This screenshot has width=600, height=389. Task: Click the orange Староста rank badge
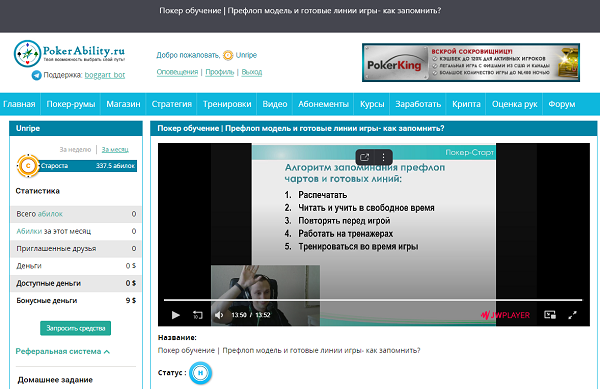pyautogui.click(x=28, y=166)
